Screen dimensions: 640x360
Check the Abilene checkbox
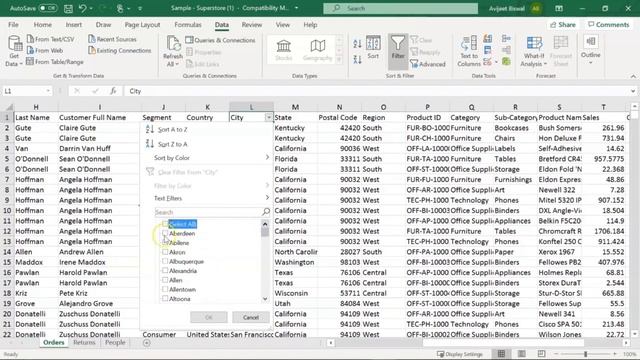pos(165,242)
